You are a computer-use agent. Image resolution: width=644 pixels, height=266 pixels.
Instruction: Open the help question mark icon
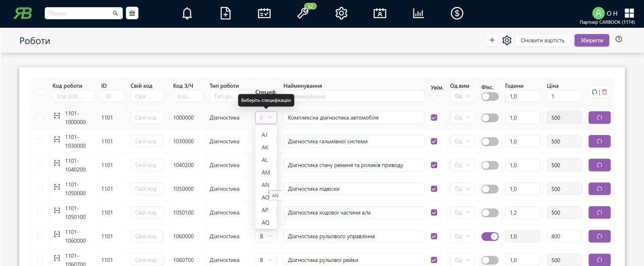[619, 39]
